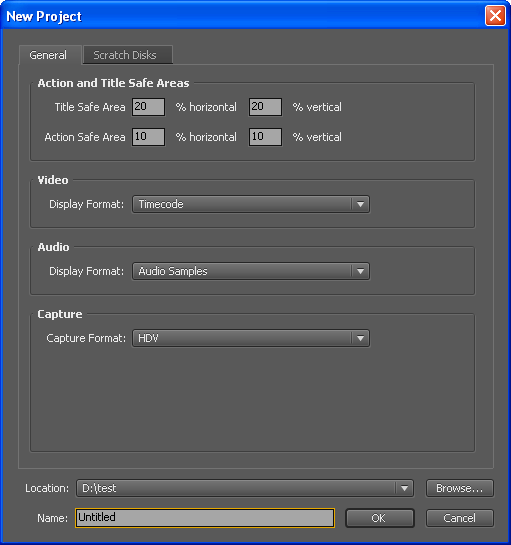Click the arrow beside the D:\test location
The image size is (511, 545).
(404, 488)
